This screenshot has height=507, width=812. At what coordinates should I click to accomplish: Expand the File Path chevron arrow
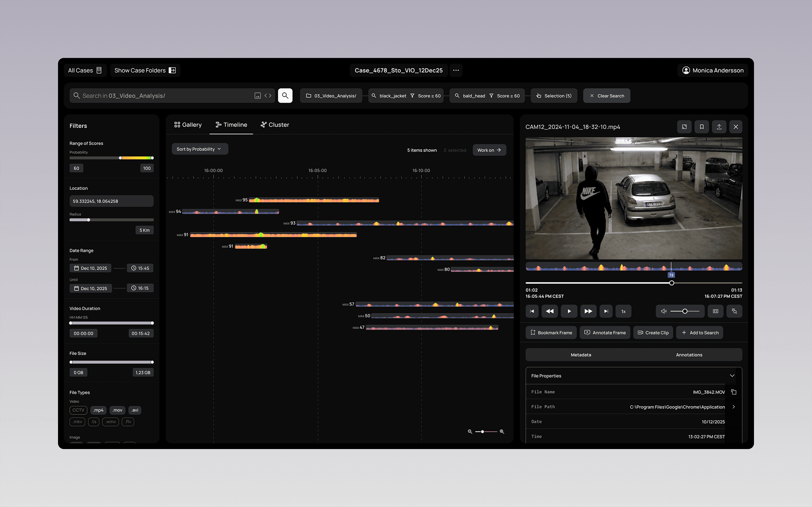(734, 407)
